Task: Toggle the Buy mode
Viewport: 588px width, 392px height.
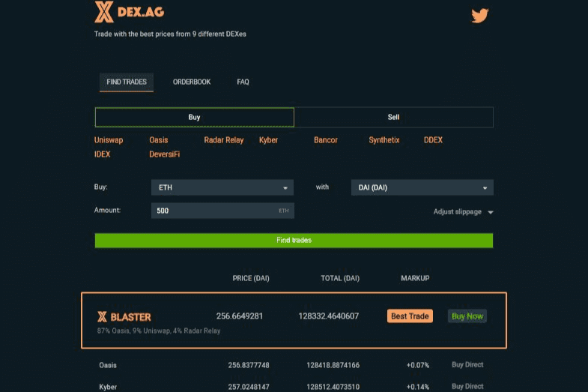Action: (x=195, y=118)
